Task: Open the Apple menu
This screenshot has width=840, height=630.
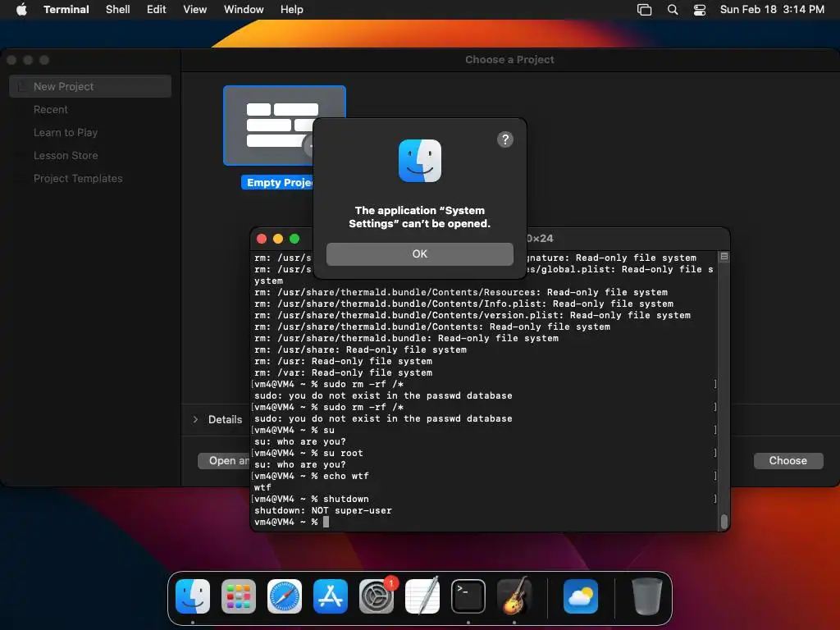Action: [21, 10]
